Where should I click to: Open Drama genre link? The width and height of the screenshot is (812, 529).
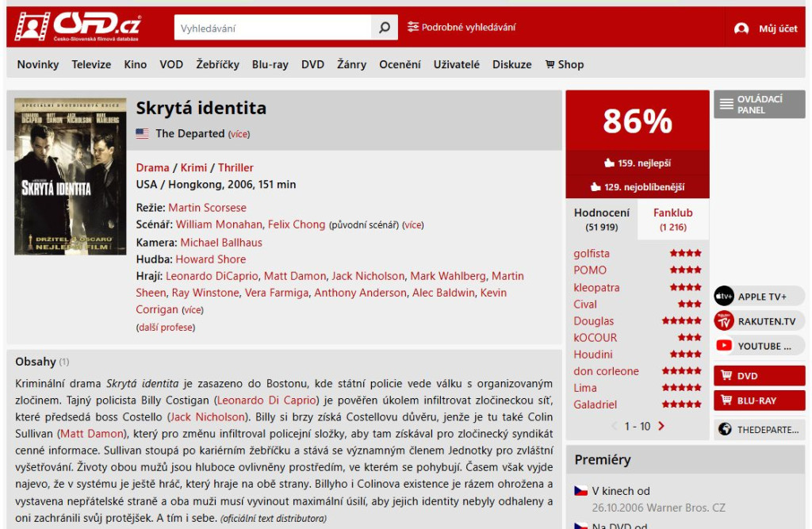point(152,167)
